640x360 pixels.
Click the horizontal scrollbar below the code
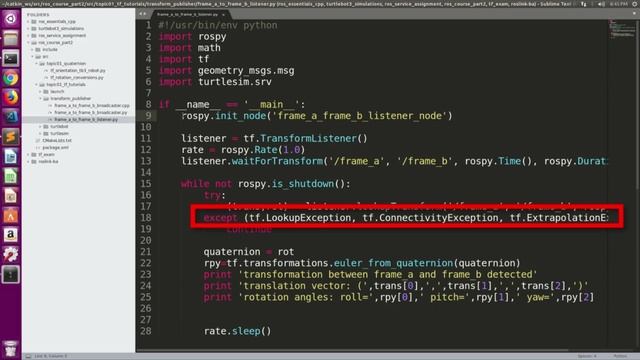pyautogui.click(x=353, y=350)
